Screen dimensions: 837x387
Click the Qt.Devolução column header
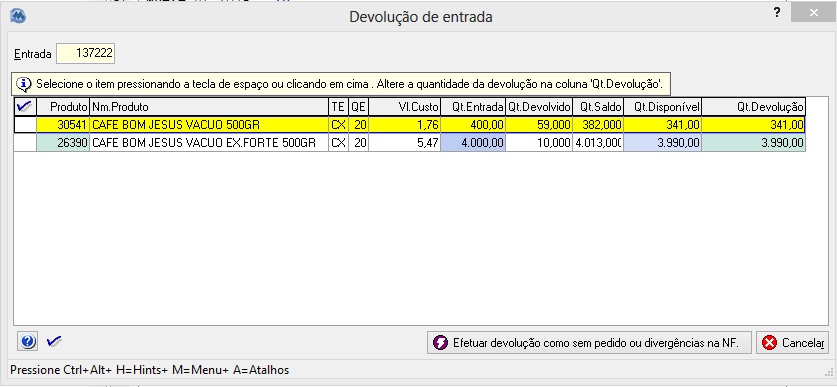pos(753,107)
